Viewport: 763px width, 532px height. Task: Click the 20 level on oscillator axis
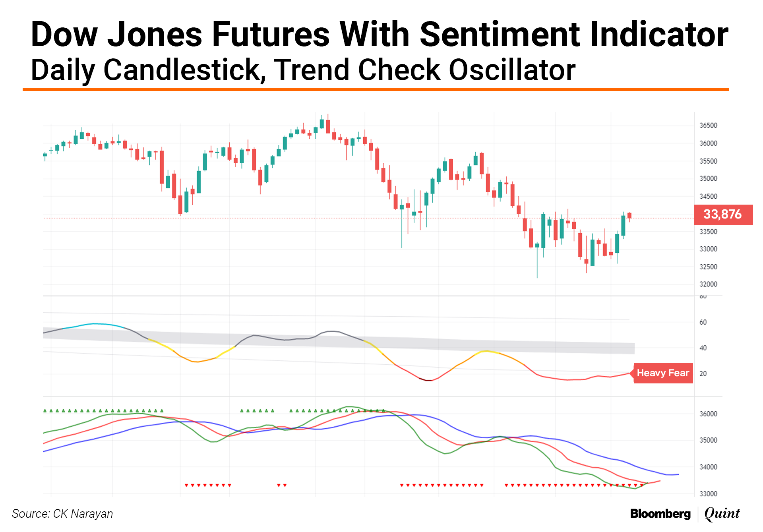point(703,373)
